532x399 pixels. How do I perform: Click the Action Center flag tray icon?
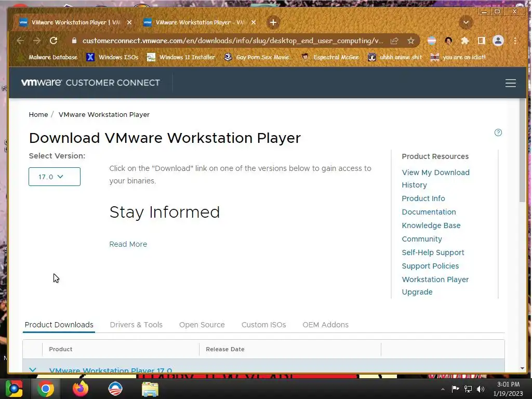tap(455, 389)
